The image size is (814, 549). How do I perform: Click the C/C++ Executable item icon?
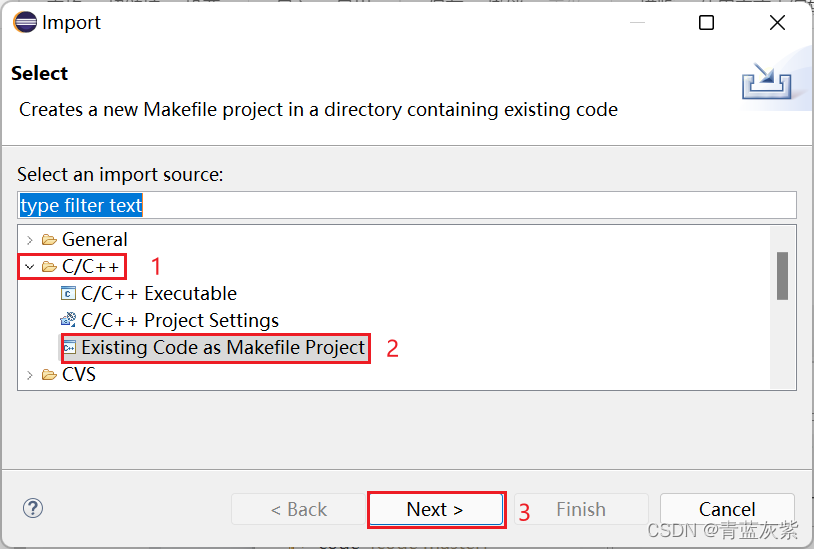68,294
